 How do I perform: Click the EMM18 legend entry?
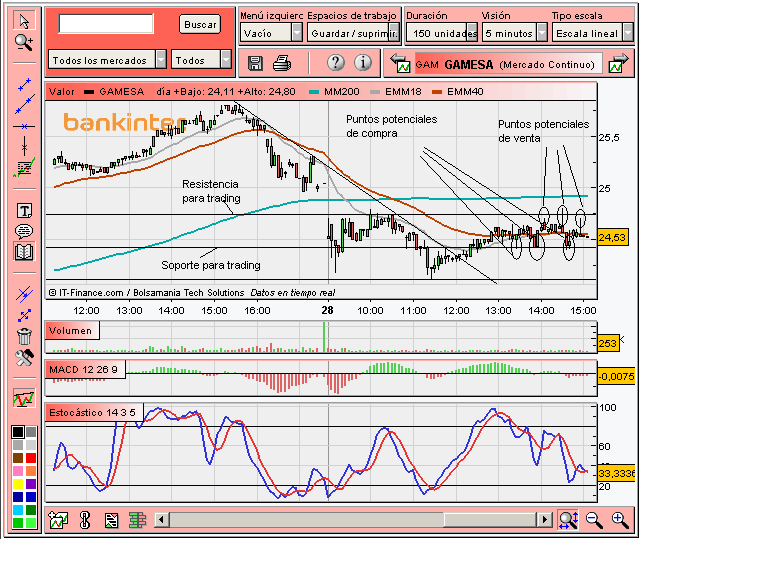[396, 92]
